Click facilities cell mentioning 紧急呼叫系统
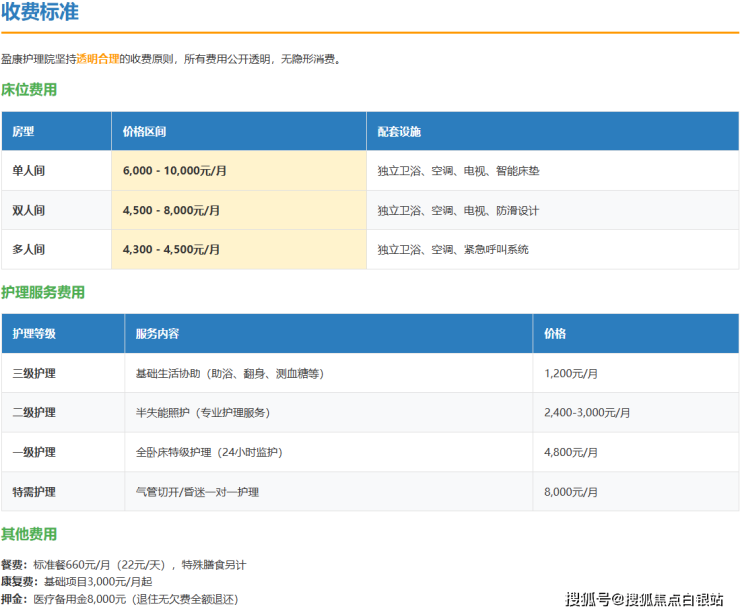Screen dimensions: 740x615 [x=452, y=249]
